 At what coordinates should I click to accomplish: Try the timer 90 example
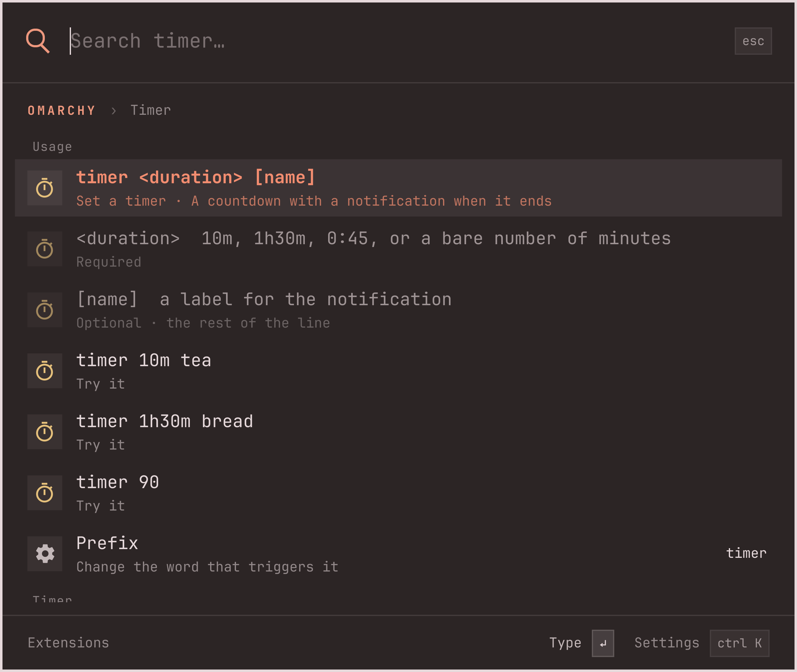[x=398, y=492]
